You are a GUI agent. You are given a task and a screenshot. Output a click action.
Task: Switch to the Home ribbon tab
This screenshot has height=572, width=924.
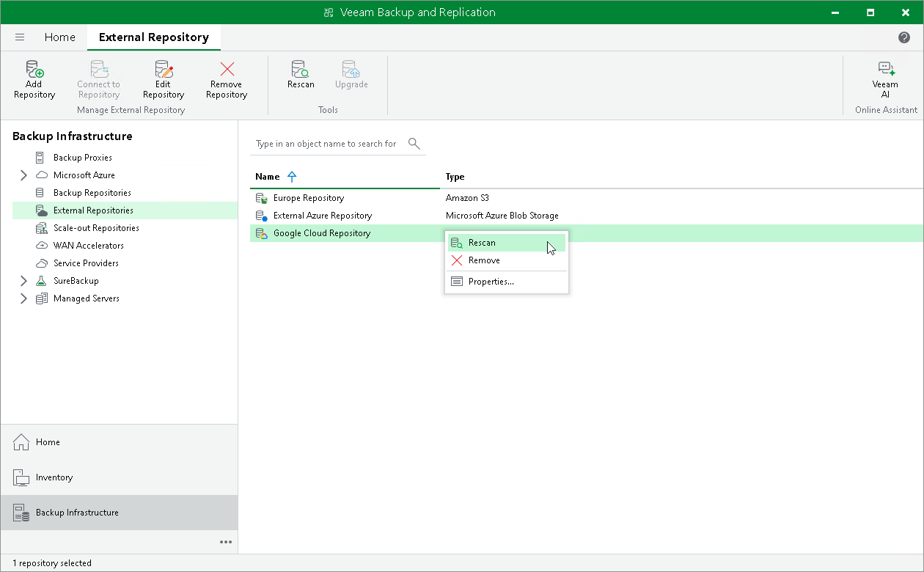click(x=59, y=37)
